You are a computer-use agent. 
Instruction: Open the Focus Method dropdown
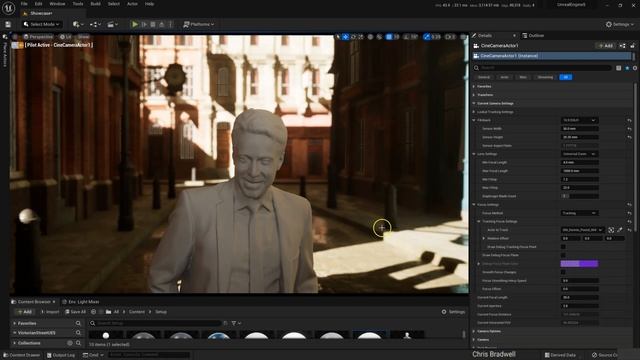click(579, 213)
